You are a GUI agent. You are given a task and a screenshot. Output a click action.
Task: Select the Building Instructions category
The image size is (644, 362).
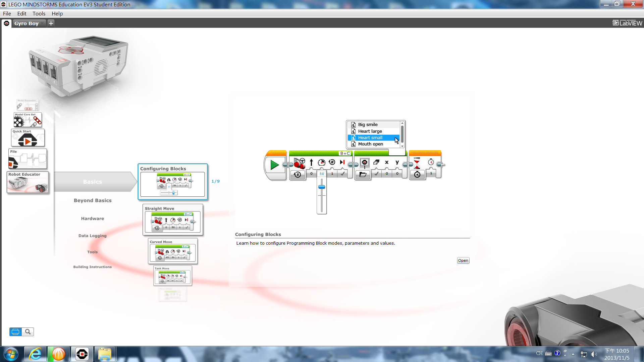pyautogui.click(x=93, y=267)
